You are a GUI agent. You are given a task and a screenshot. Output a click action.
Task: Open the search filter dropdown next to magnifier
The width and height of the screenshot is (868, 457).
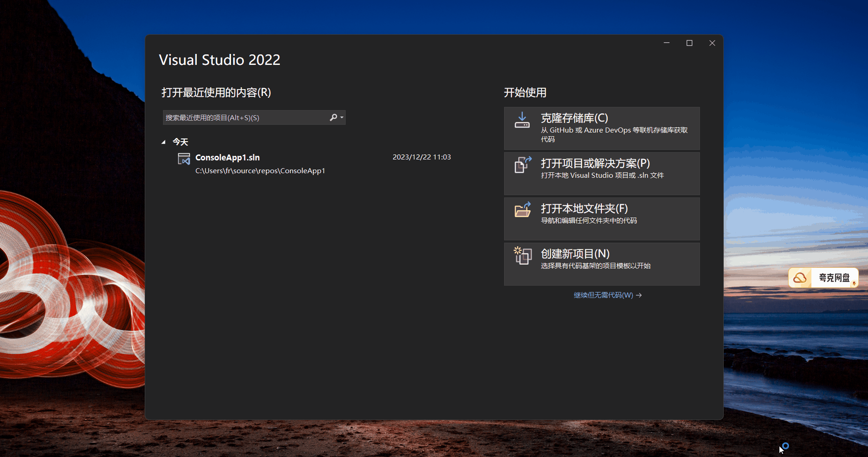(x=341, y=117)
